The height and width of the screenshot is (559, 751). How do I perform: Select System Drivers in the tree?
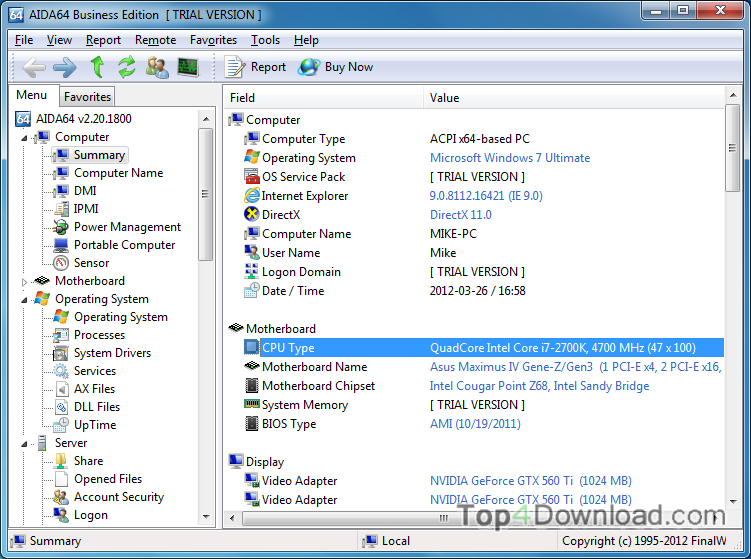click(x=112, y=353)
